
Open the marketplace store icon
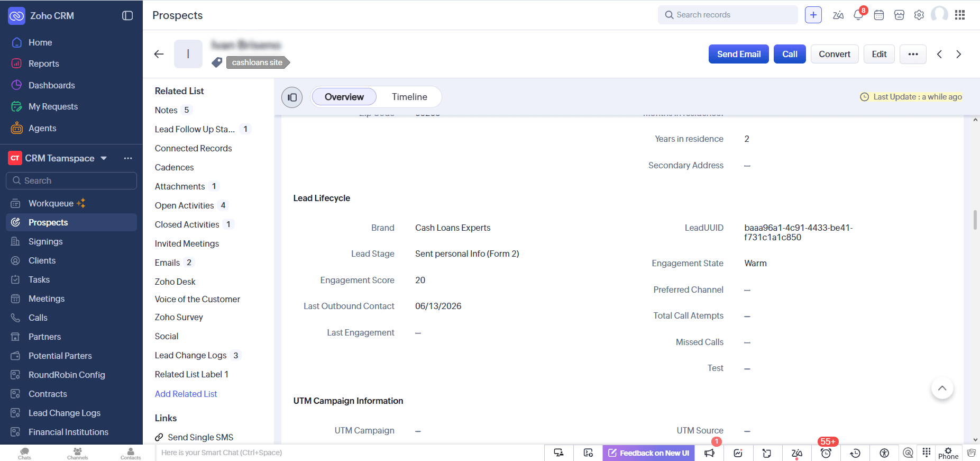click(899, 15)
